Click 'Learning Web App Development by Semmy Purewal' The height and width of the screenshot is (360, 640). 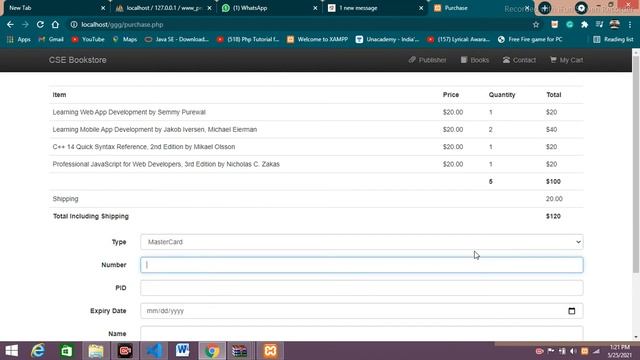coord(129,112)
